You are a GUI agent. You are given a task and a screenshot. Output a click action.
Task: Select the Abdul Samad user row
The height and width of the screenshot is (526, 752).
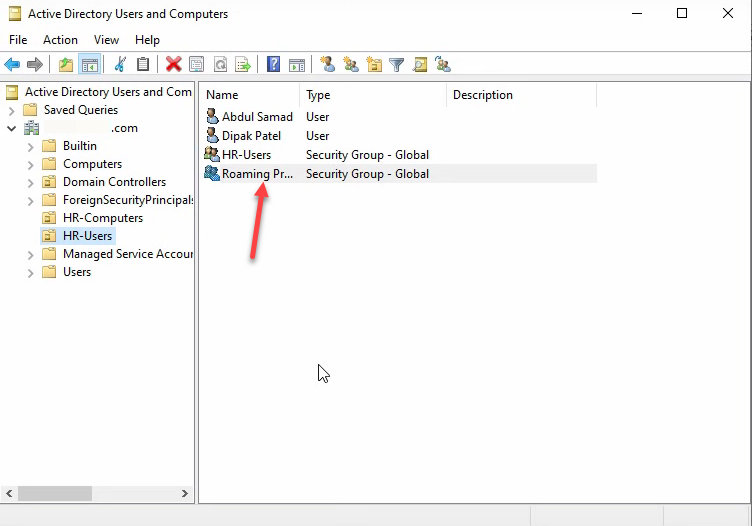tap(400, 117)
